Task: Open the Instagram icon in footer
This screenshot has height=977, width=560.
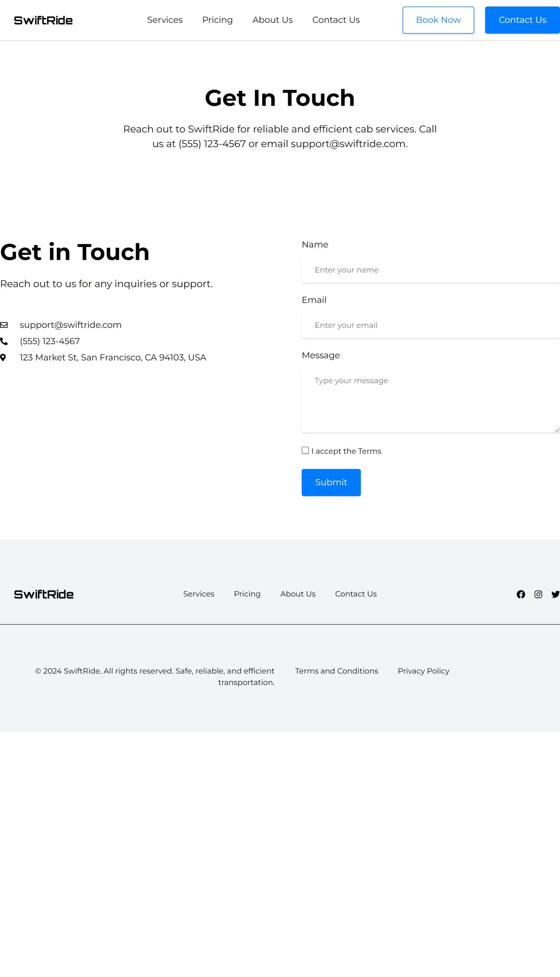Action: 538,594
